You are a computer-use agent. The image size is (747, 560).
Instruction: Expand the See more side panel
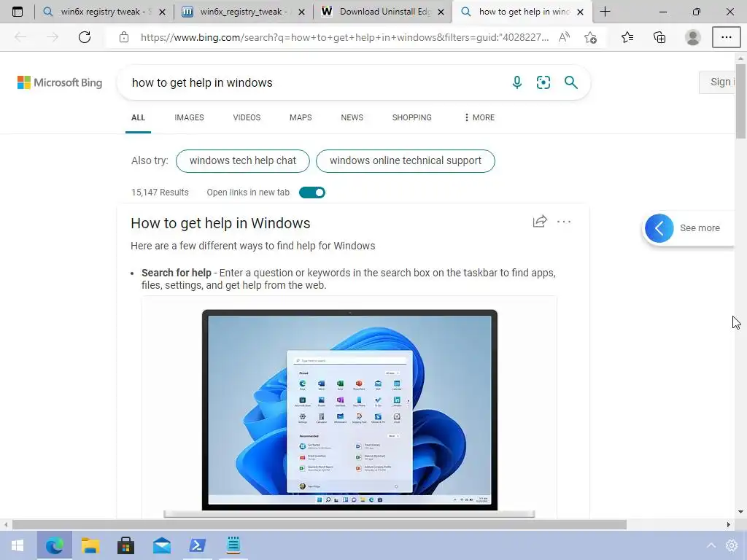click(x=689, y=228)
